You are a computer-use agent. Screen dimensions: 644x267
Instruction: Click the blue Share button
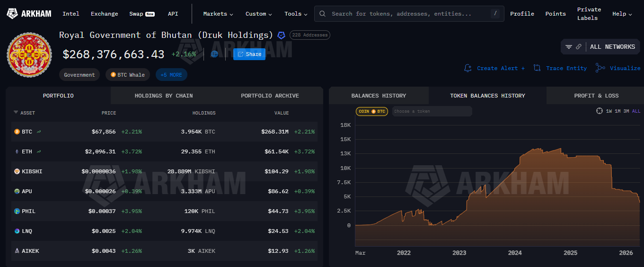point(249,54)
